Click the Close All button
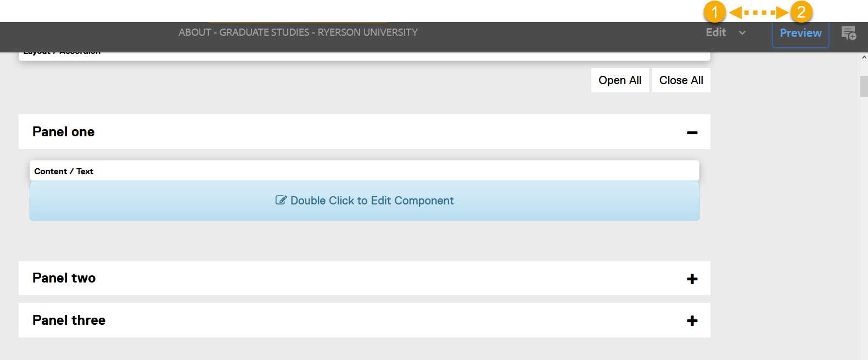 tap(681, 80)
